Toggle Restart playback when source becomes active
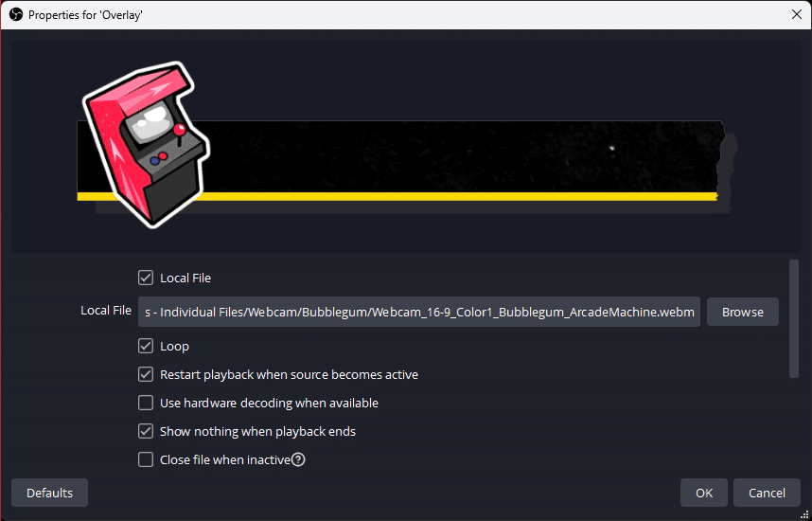 (146, 375)
